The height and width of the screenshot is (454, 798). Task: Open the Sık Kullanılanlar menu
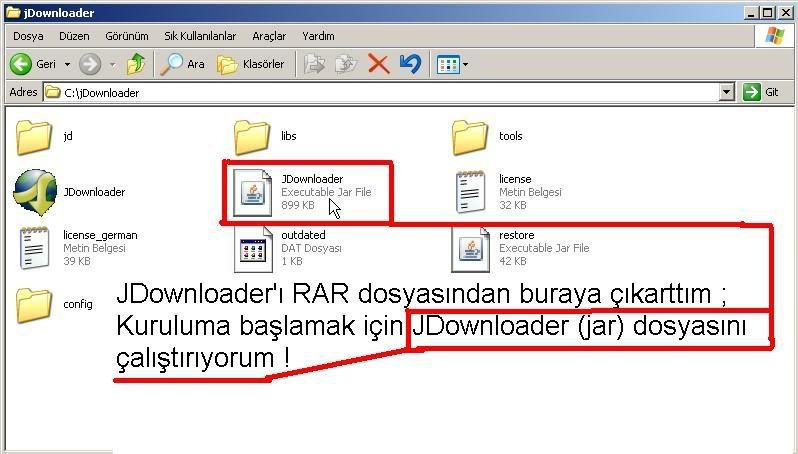pyautogui.click(x=200, y=36)
